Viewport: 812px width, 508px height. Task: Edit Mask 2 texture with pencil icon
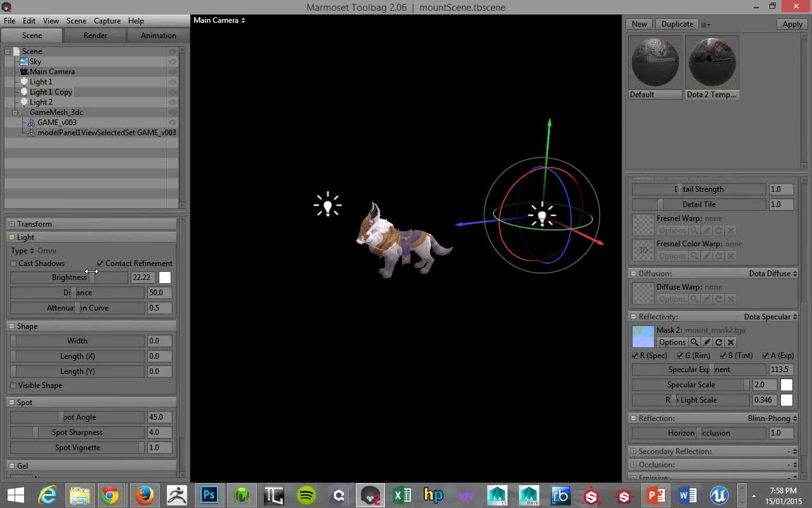tap(707, 342)
